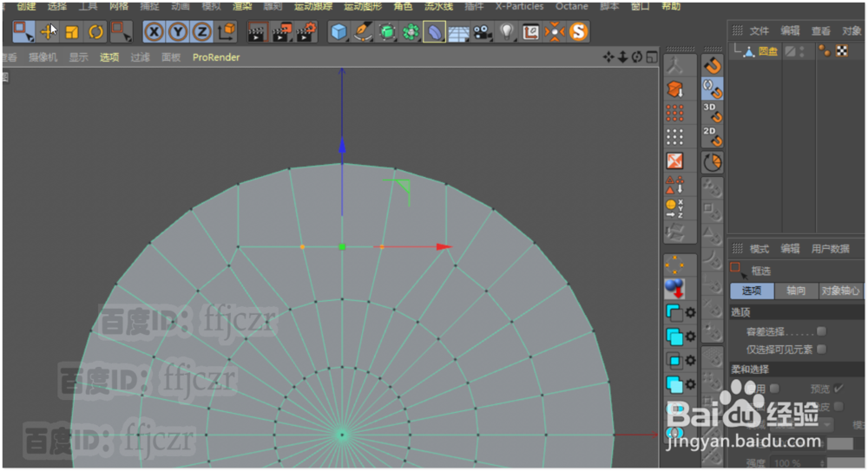
Task: Click the orange expand arrows icon
Action: click(674, 161)
